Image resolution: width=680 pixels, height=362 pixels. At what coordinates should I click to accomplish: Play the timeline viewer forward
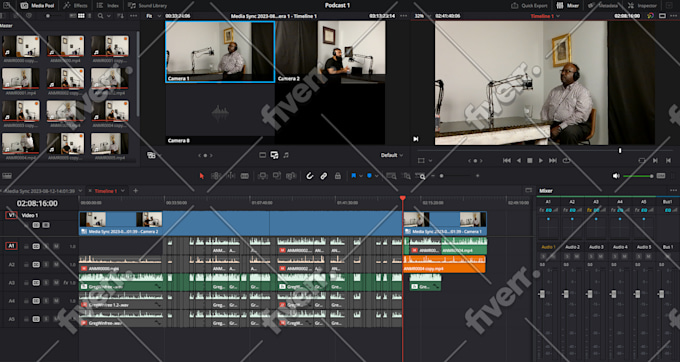coord(541,160)
